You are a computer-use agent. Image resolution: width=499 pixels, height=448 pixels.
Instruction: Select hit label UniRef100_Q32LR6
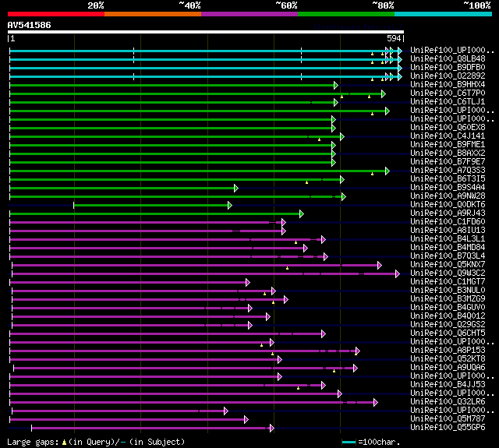448,402
